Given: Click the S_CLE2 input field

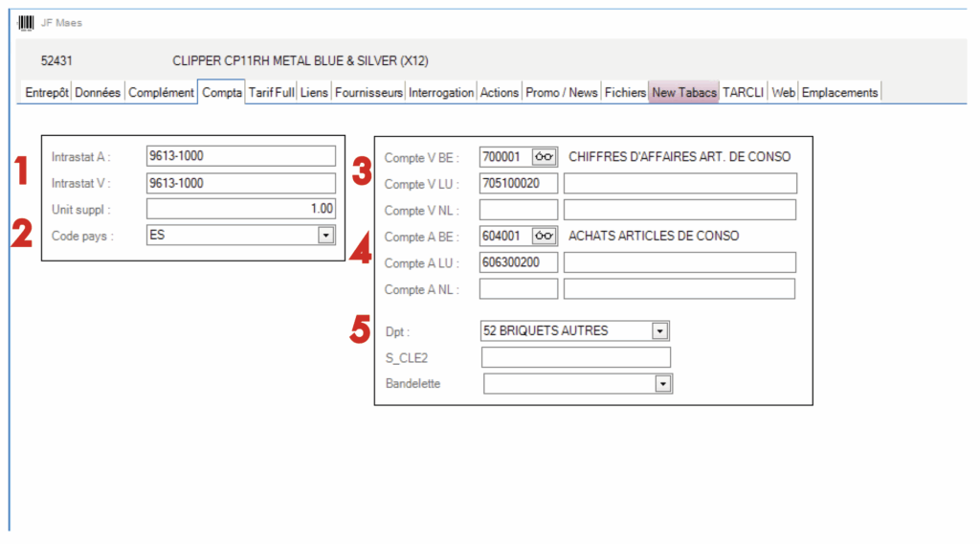Looking at the screenshot, I should 575,358.
